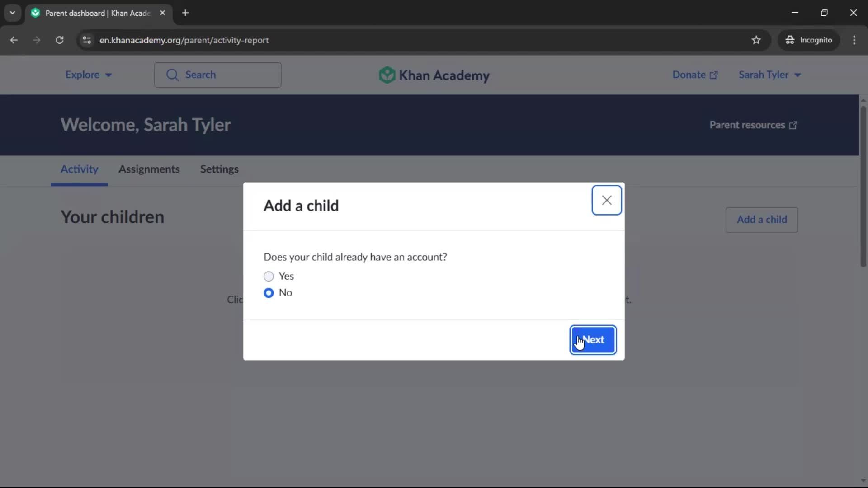Go back in browser history

(14, 40)
